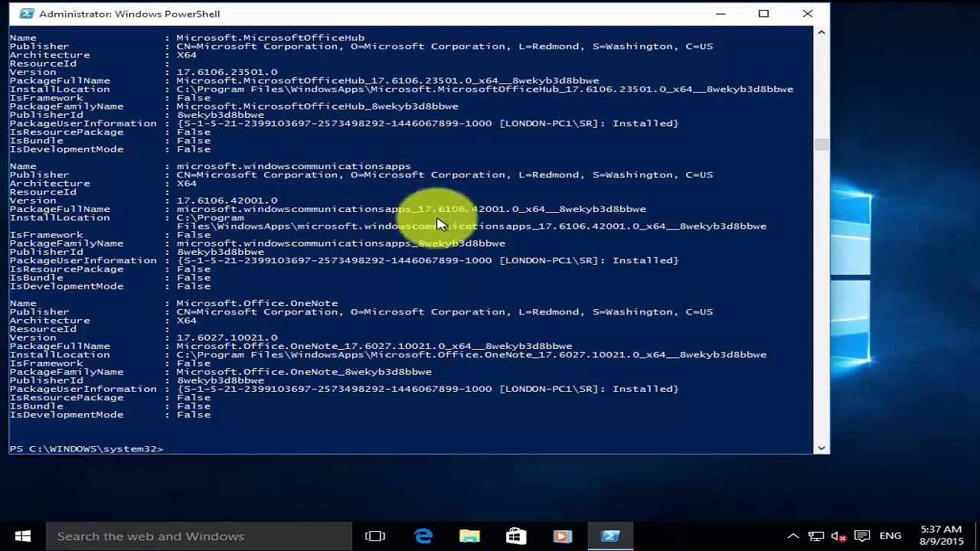Screen dimensions: 980x551
Task: Launch Microsoft Edge from the taskbar
Action: (423, 536)
